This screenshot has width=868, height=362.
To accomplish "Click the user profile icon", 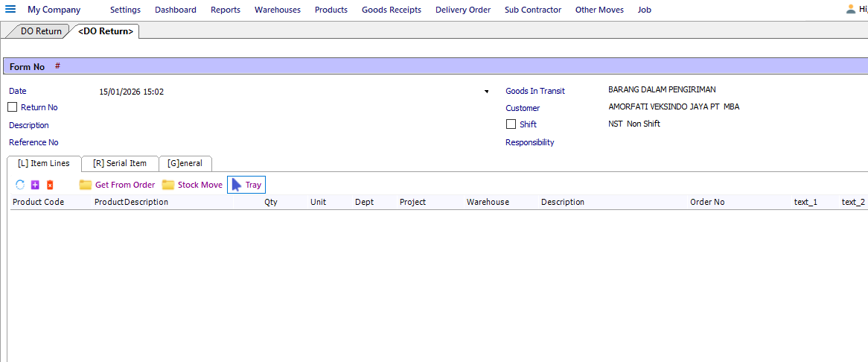I will click(851, 9).
